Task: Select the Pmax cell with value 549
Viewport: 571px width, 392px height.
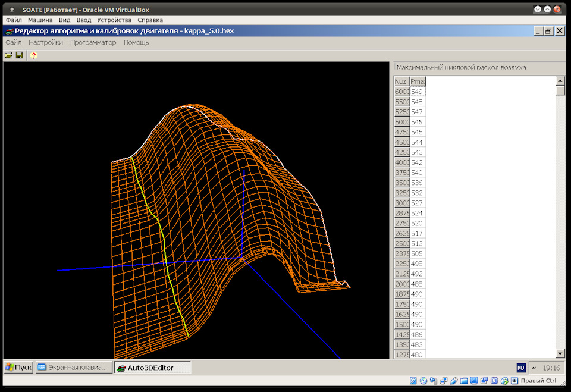Action: pos(418,92)
